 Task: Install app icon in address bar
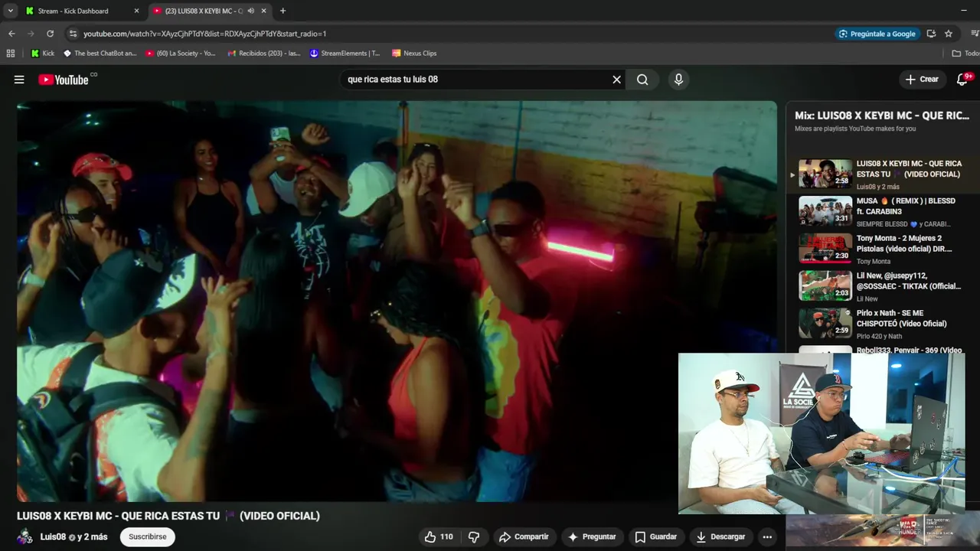point(931,34)
